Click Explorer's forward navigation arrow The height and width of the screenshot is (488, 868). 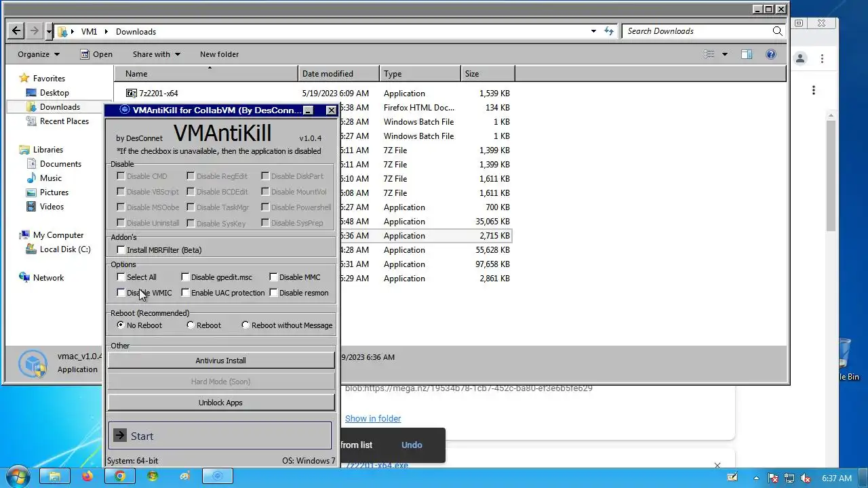click(34, 31)
